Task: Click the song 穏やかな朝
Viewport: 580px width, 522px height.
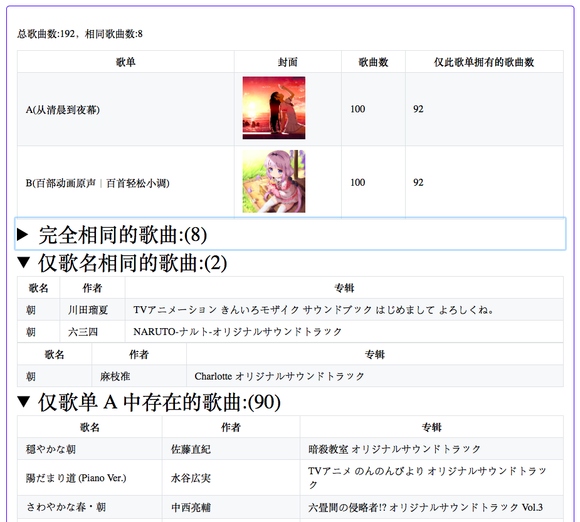Action: tap(51, 449)
